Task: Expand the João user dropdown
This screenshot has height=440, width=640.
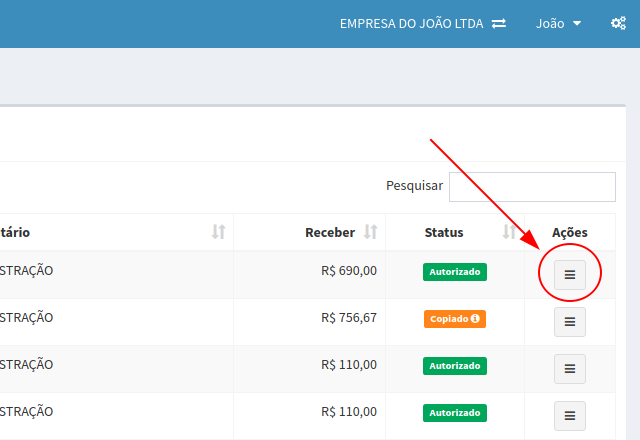Action: [558, 23]
